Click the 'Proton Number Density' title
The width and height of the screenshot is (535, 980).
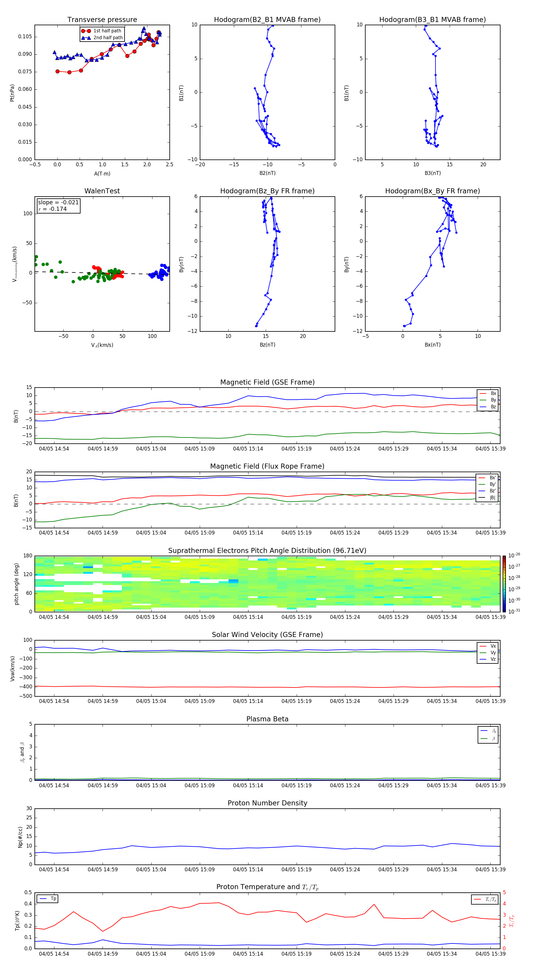[267, 803]
